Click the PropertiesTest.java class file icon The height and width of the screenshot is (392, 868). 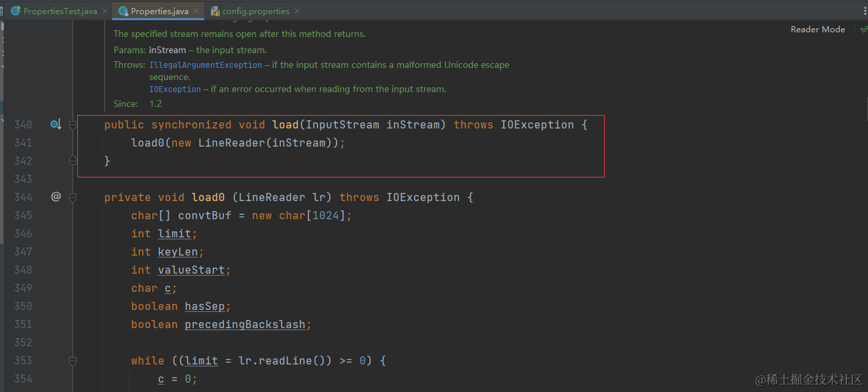coord(15,11)
